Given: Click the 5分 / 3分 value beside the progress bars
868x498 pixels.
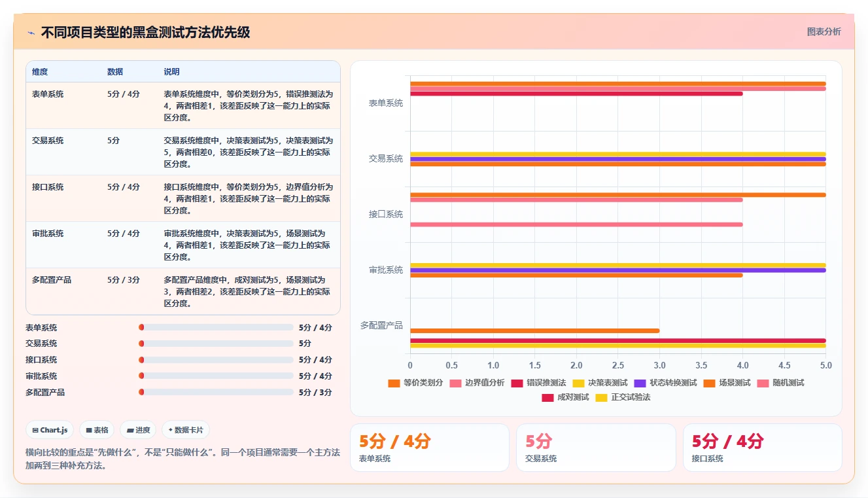Looking at the screenshot, I should (315, 393).
